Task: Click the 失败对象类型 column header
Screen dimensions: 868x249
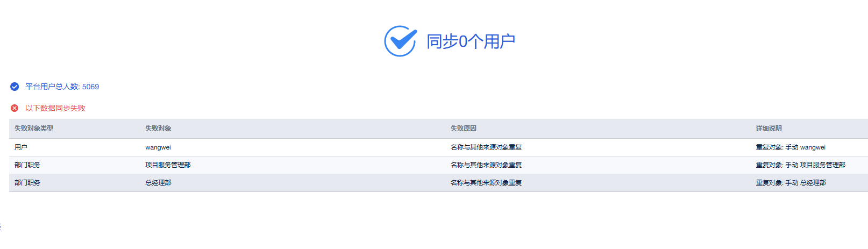Action: click(x=34, y=129)
